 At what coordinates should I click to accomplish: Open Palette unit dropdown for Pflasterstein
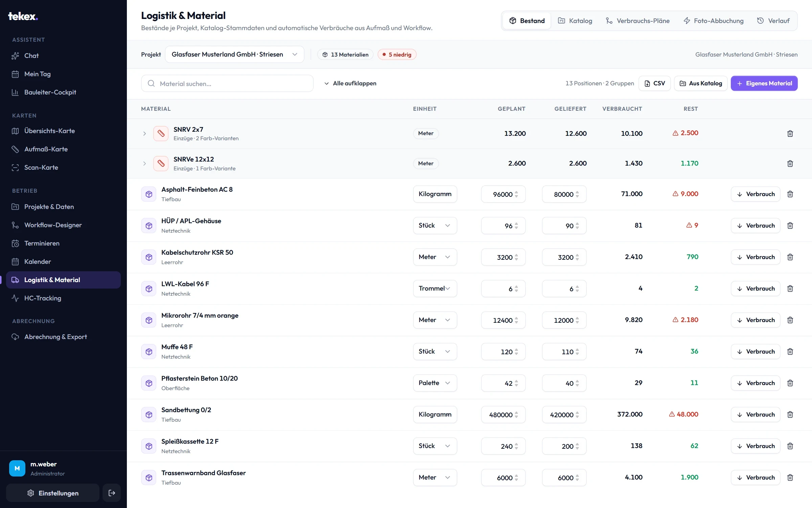coord(435,383)
